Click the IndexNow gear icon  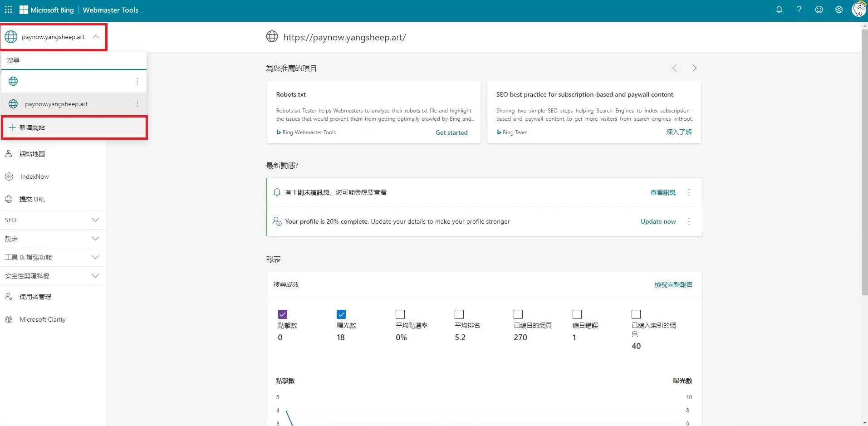pyautogui.click(x=9, y=176)
